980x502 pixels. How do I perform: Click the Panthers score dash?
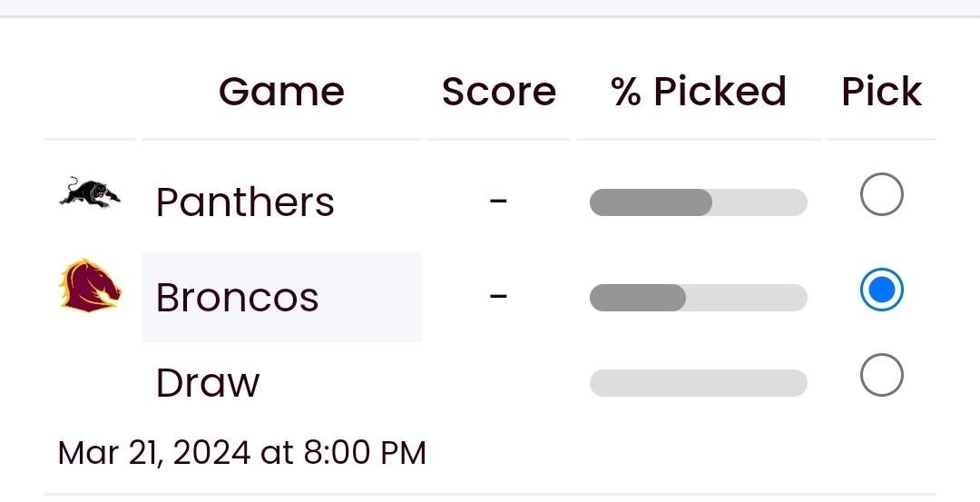(498, 202)
